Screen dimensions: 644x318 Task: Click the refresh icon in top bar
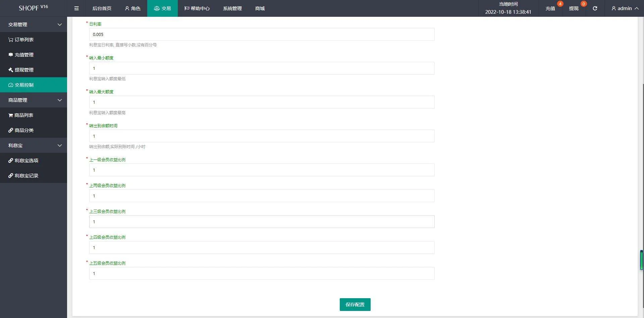coord(595,8)
